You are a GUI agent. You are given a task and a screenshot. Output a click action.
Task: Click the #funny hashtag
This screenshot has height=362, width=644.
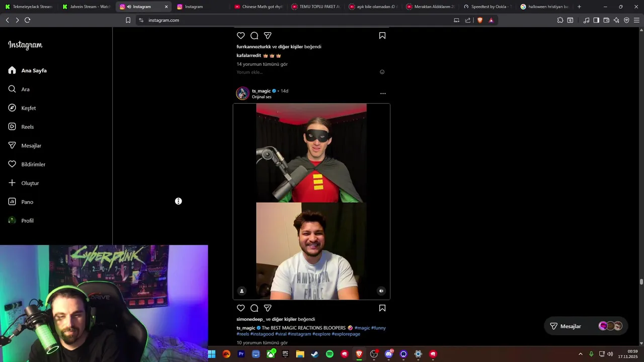pyautogui.click(x=378, y=328)
